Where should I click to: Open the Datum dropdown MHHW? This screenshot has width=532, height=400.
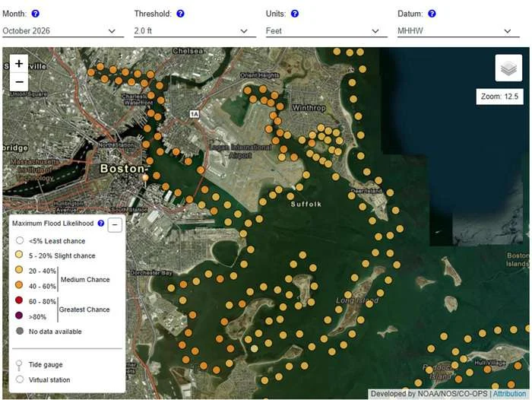click(458, 31)
